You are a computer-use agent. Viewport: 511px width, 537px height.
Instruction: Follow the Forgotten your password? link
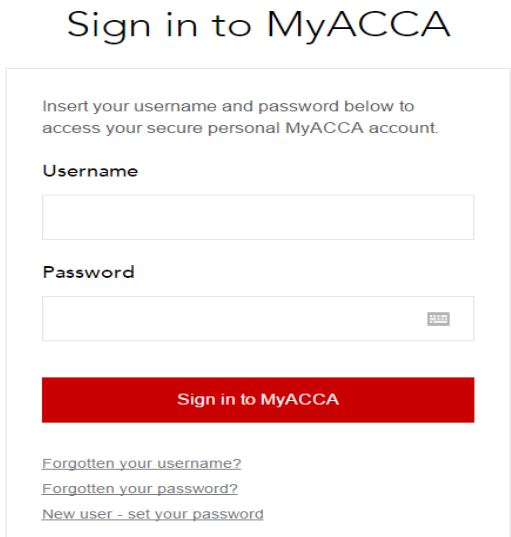pos(140,489)
